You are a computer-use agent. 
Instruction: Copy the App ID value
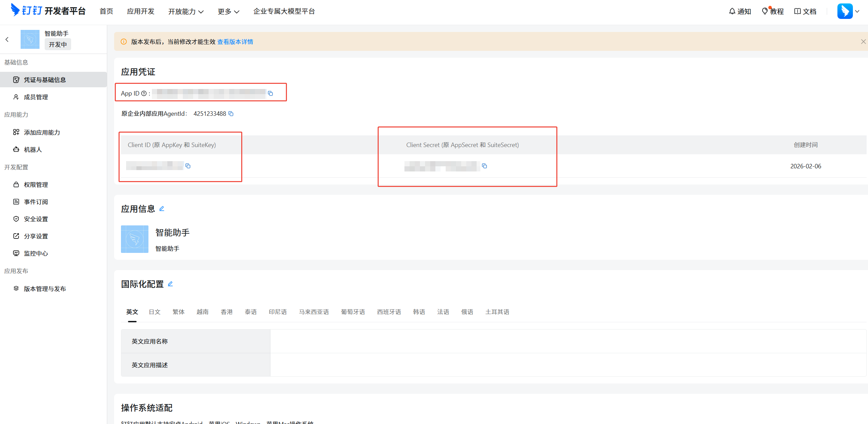(x=270, y=93)
